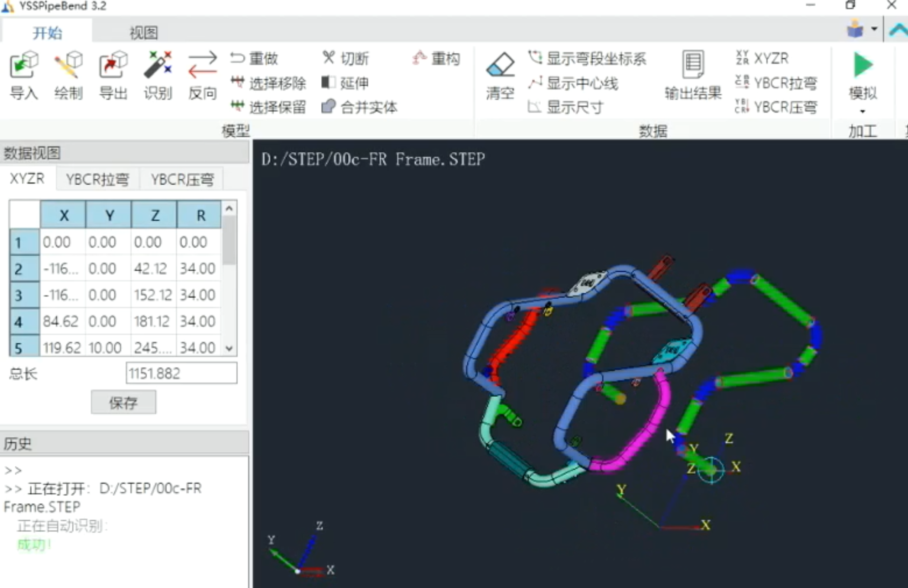Screen dimensions: 908x588
Task: Toggle 显示尺寸 dimension display
Action: pyautogui.click(x=565, y=107)
